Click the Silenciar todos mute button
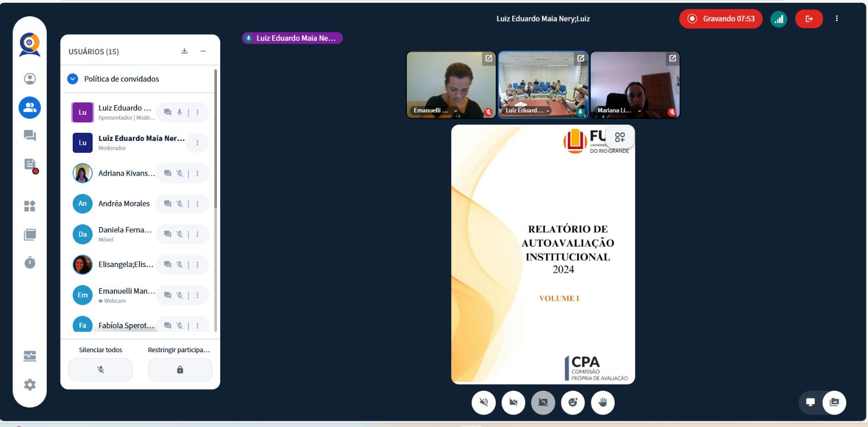This screenshot has width=868, height=427. coord(100,370)
